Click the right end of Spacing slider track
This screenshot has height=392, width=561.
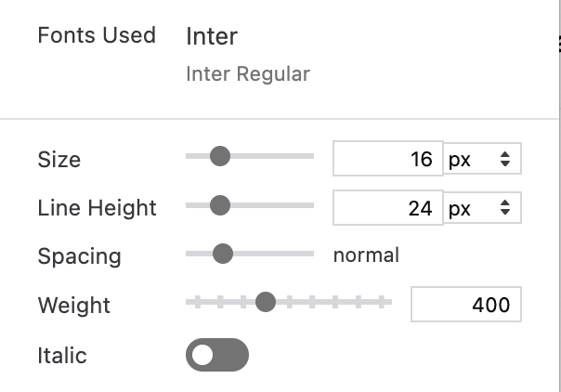pos(310,254)
